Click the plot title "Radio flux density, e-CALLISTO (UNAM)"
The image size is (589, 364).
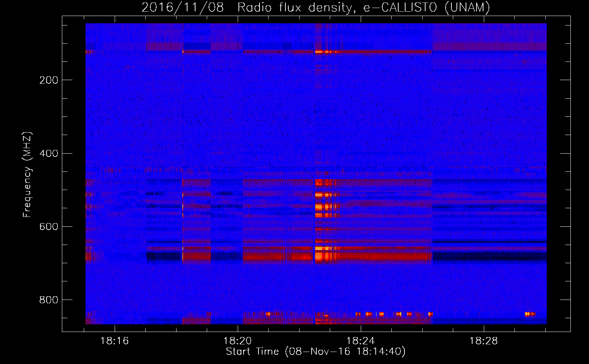point(364,7)
